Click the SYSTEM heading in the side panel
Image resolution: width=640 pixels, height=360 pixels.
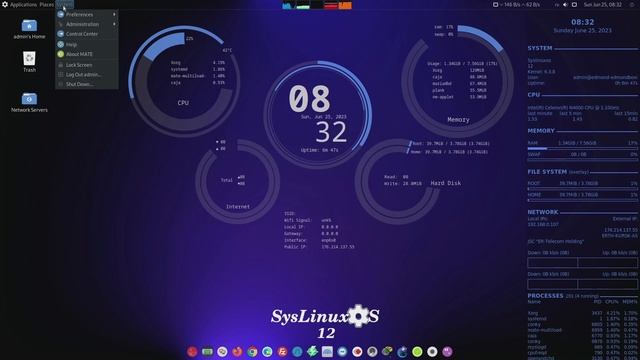[x=540, y=48]
